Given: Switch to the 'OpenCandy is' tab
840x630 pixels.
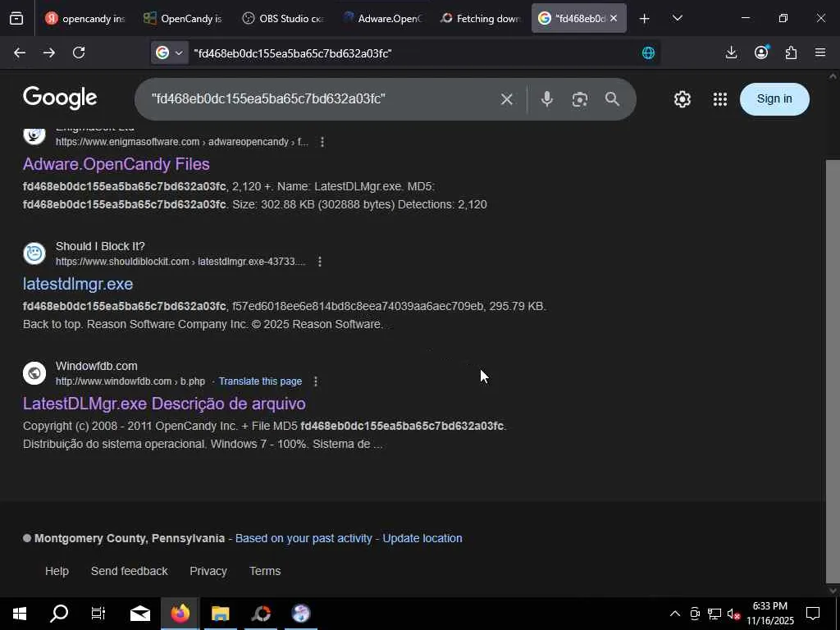Looking at the screenshot, I should 183,19.
